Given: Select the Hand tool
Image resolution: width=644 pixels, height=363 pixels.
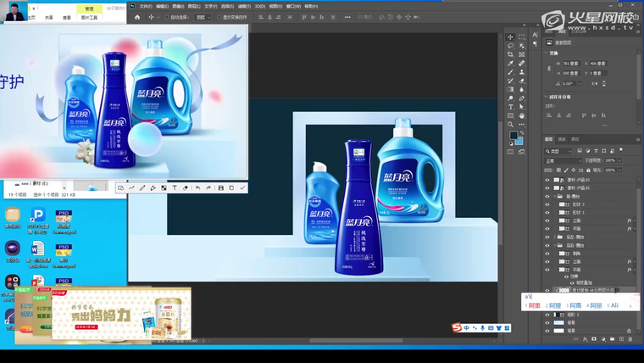Looking at the screenshot, I should point(522,115).
